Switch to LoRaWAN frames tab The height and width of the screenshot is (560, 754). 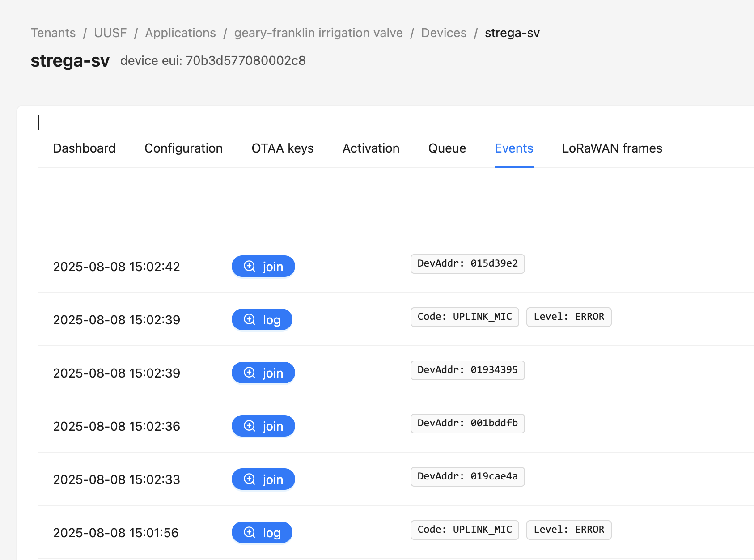(x=612, y=148)
